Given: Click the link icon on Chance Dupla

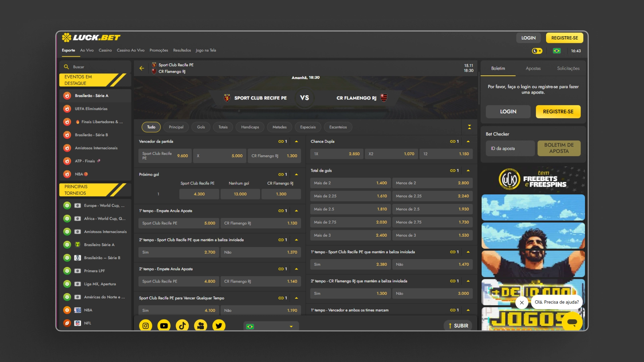Looking at the screenshot, I should tap(452, 141).
